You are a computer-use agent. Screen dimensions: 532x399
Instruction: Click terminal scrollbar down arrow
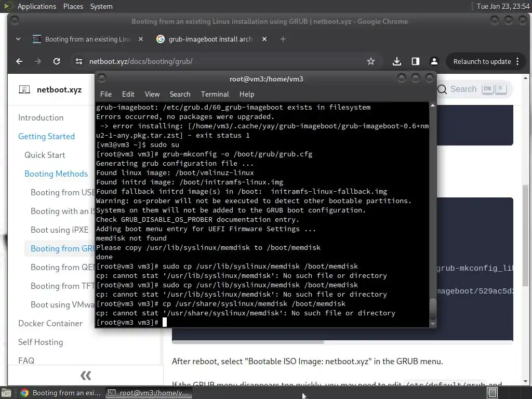click(x=433, y=324)
